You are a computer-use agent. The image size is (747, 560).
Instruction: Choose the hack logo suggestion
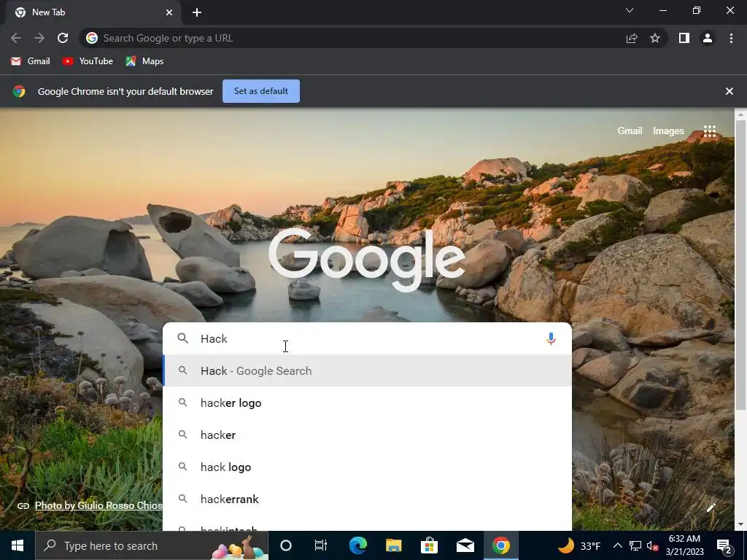point(367,467)
